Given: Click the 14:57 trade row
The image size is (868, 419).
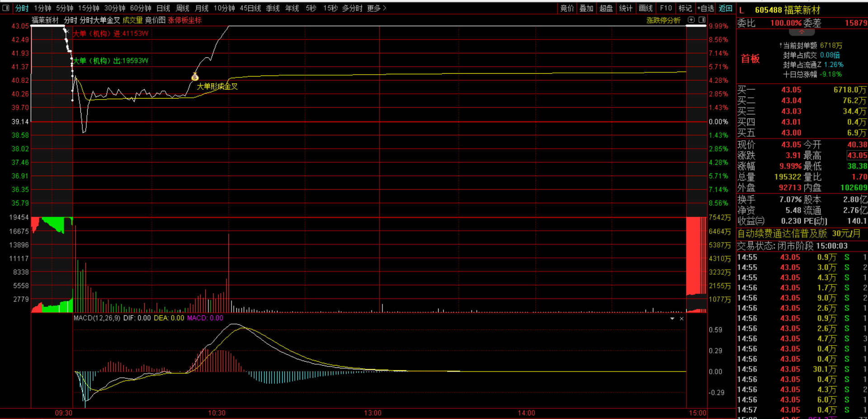Looking at the screenshot, I should coord(802,410).
